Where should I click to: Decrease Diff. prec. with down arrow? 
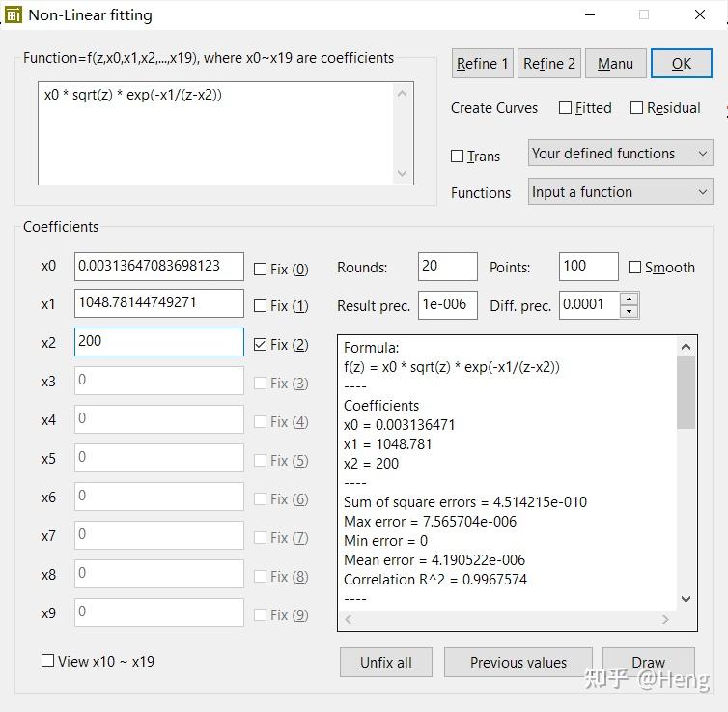pos(630,311)
